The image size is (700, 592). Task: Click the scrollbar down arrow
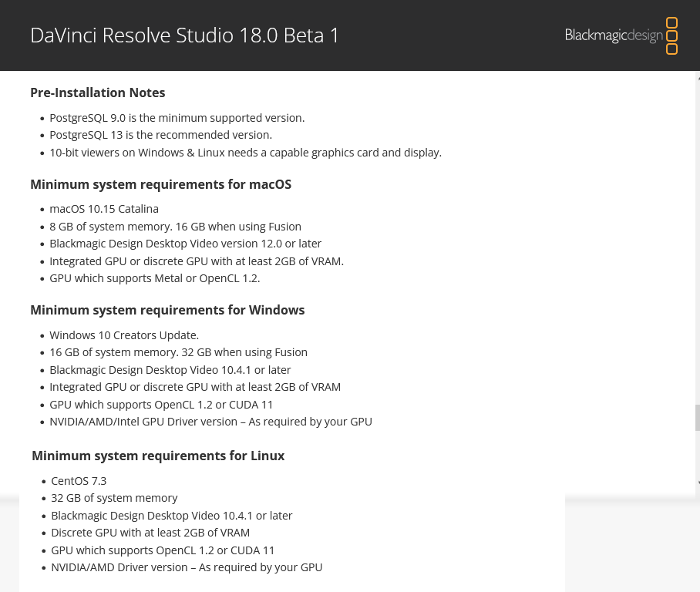[698, 483]
